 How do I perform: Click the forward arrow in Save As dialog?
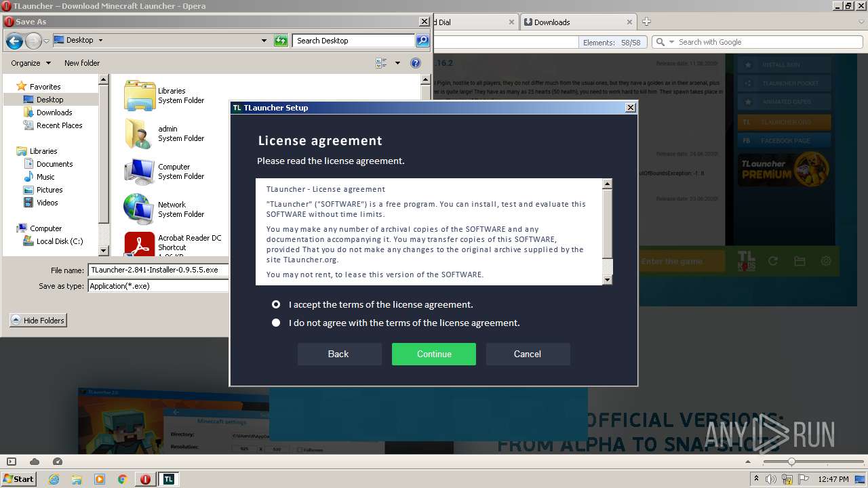pyautogui.click(x=33, y=41)
